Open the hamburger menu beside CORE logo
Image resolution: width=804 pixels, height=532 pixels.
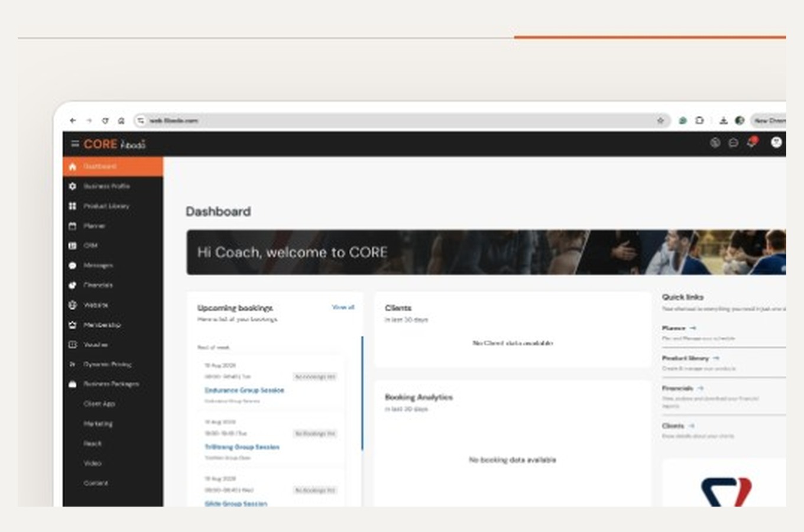75,144
